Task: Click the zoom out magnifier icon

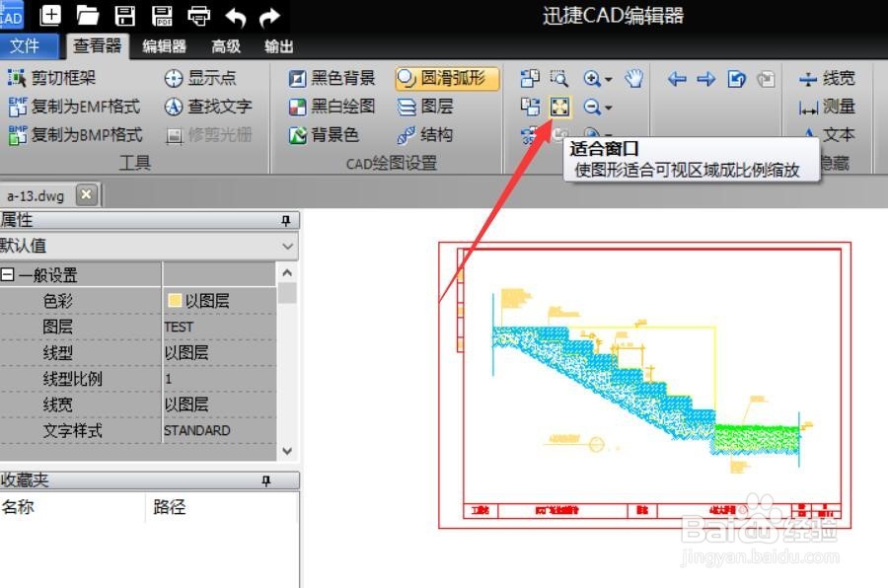Action: (592, 107)
